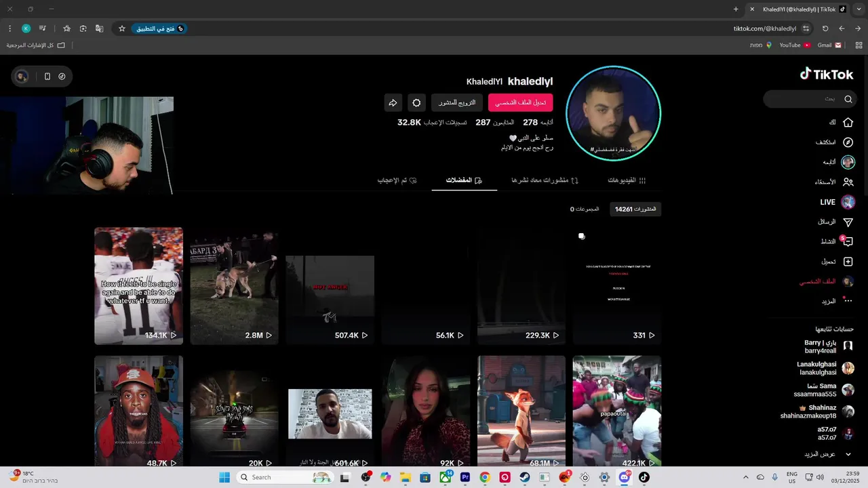The height and width of the screenshot is (488, 868).
Task: Click the Promote post button
Action: click(x=457, y=103)
